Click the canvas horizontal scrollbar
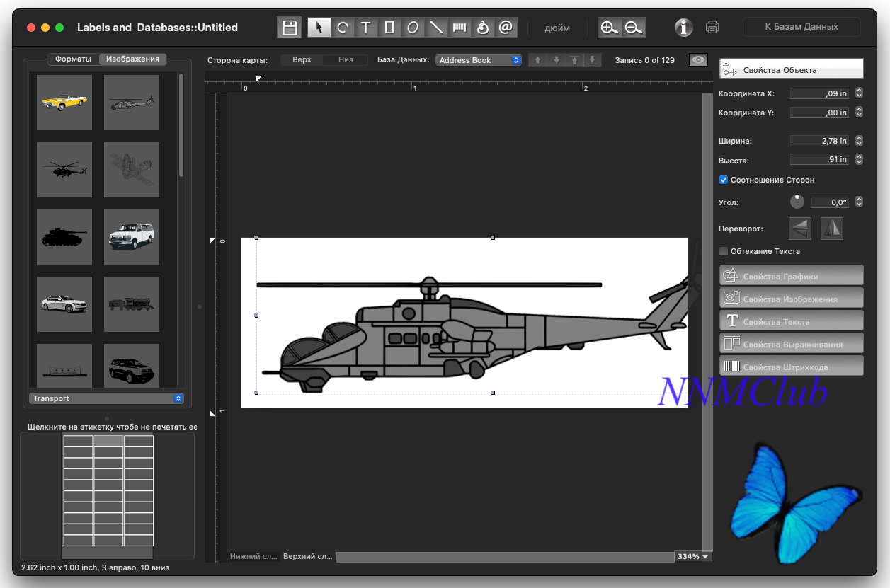Viewport: 890px width, 588px height. point(505,557)
